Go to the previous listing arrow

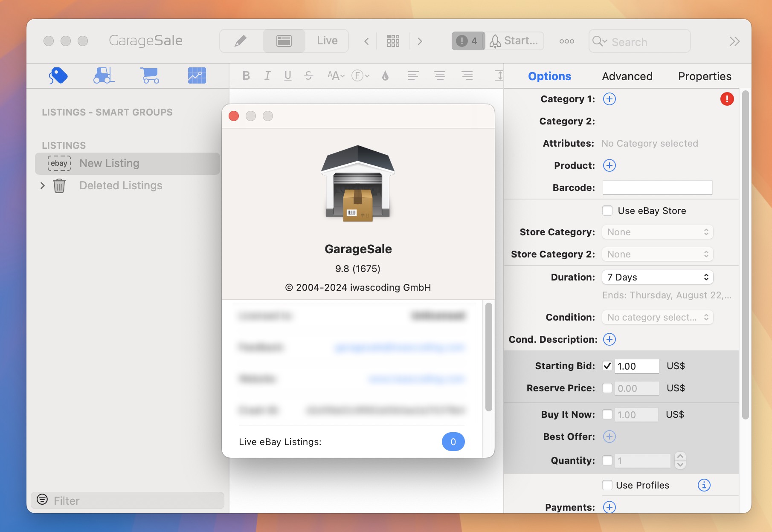coord(366,41)
